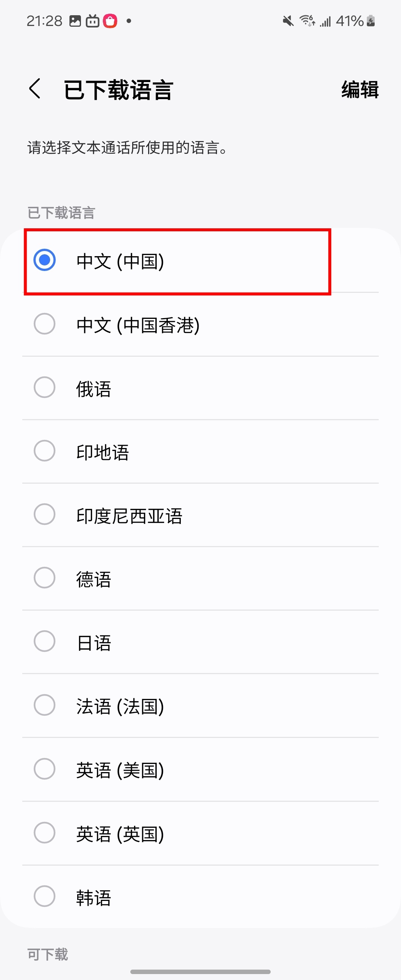Select 日语 from downloaded languages
Screen dimensions: 401x980
45,641
